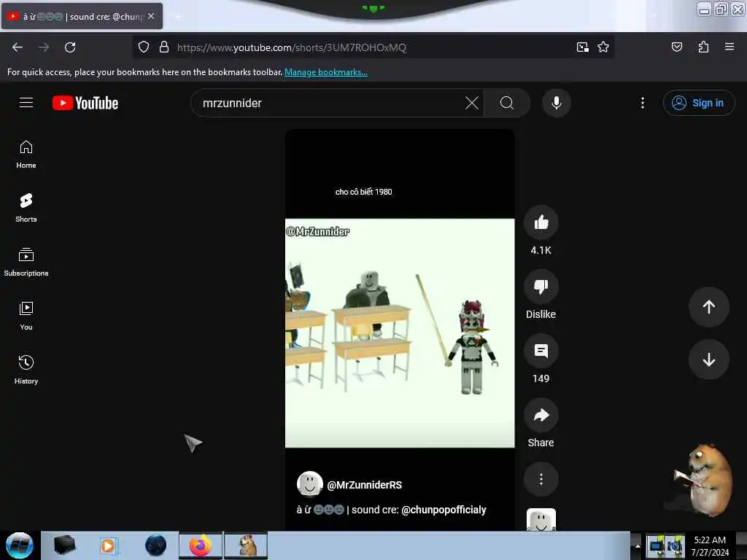The image size is (747, 560).
Task: Open tracking protection shield icon
Action: pos(144,47)
